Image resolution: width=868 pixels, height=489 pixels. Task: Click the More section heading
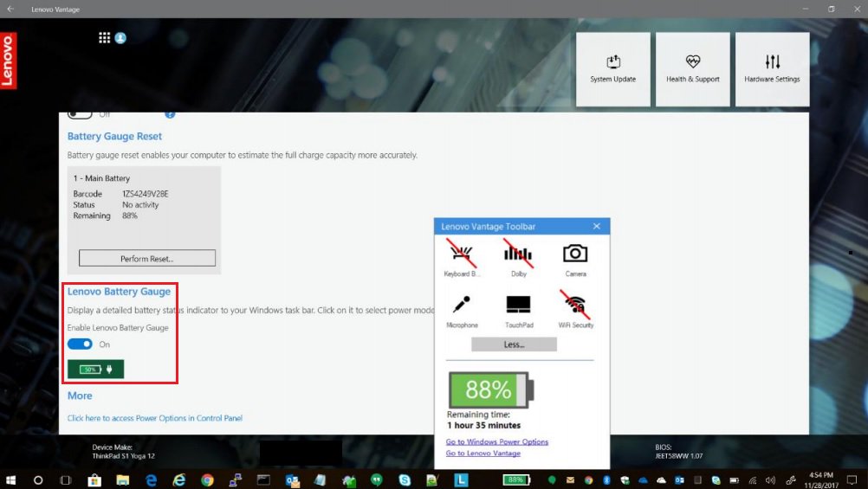80,396
